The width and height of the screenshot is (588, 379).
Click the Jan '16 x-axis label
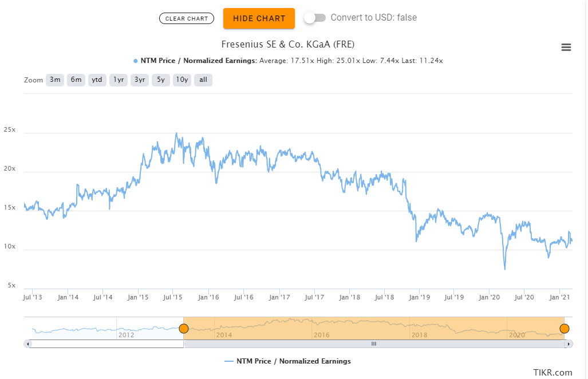click(208, 297)
